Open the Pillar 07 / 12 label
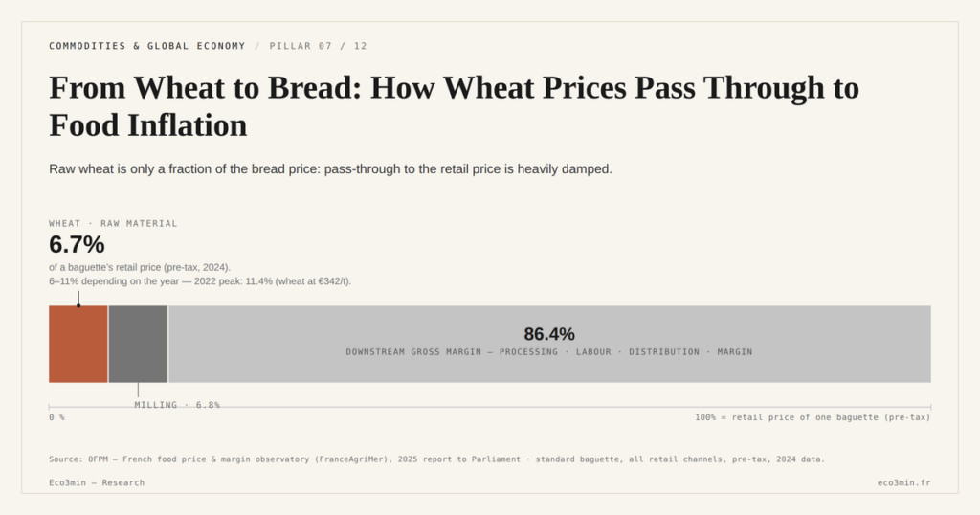The width and height of the screenshot is (980, 515). (318, 46)
